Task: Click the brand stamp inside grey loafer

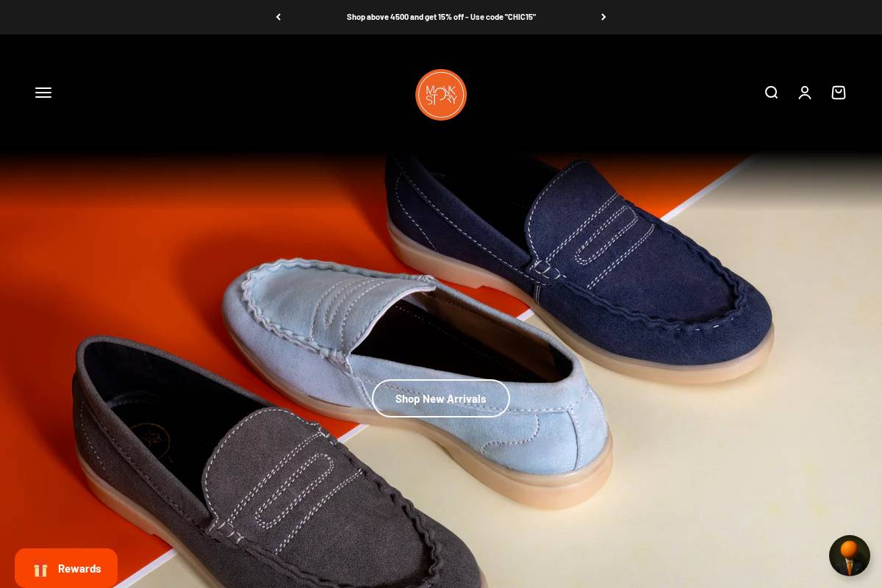Action: point(149,441)
